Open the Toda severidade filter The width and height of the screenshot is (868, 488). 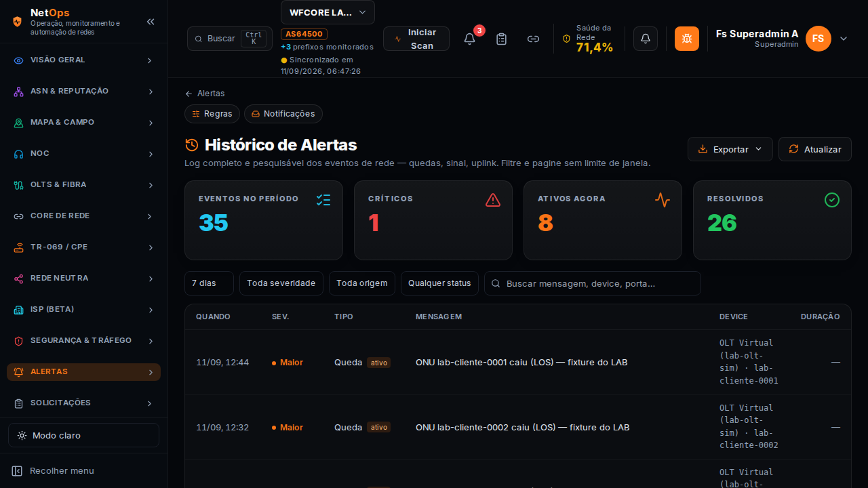click(x=281, y=283)
